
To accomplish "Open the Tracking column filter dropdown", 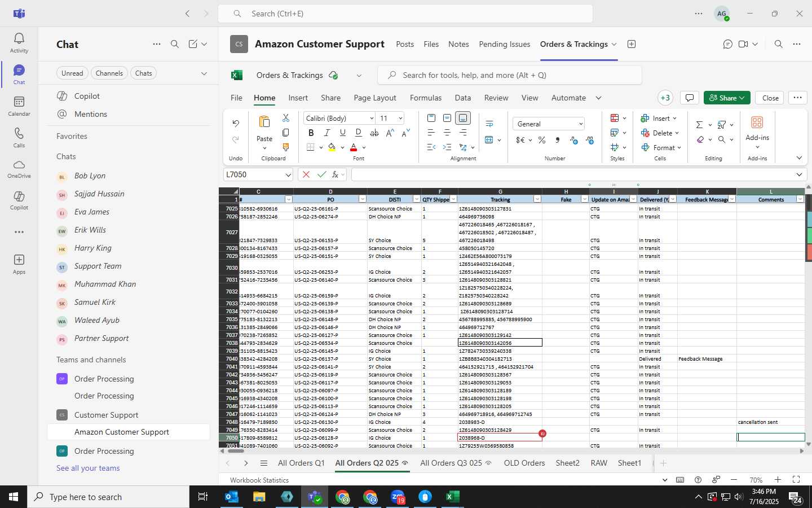I will point(537,199).
